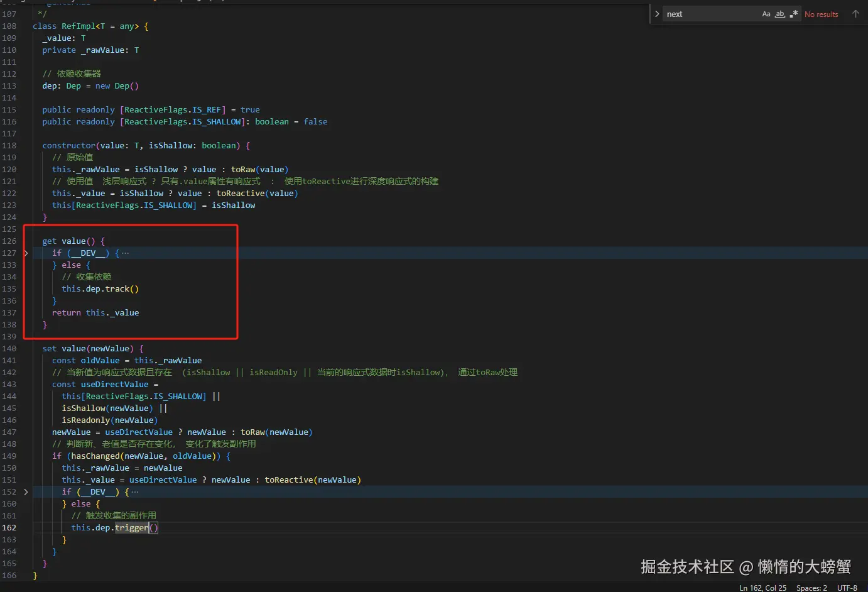Click 'track' method on line 135
The image size is (868, 592).
pos(117,289)
